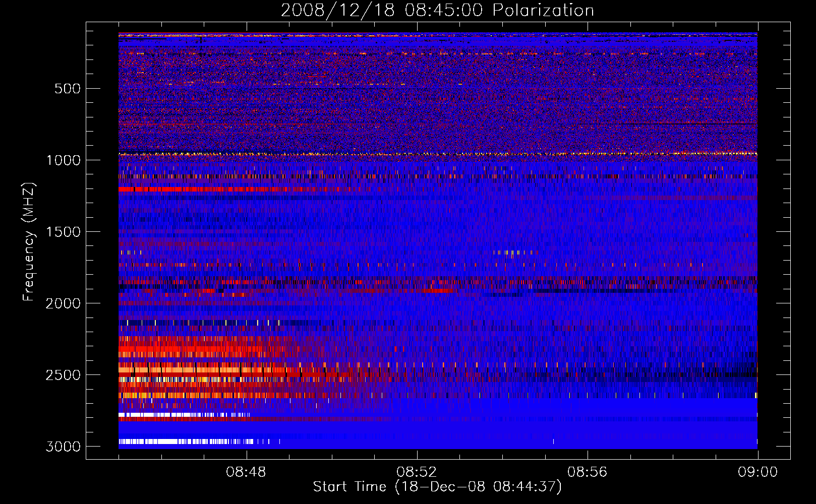
Task: Select the 'Start Time (18-Dec-08 08:44:37)' x-axis label
Action: coord(437,487)
